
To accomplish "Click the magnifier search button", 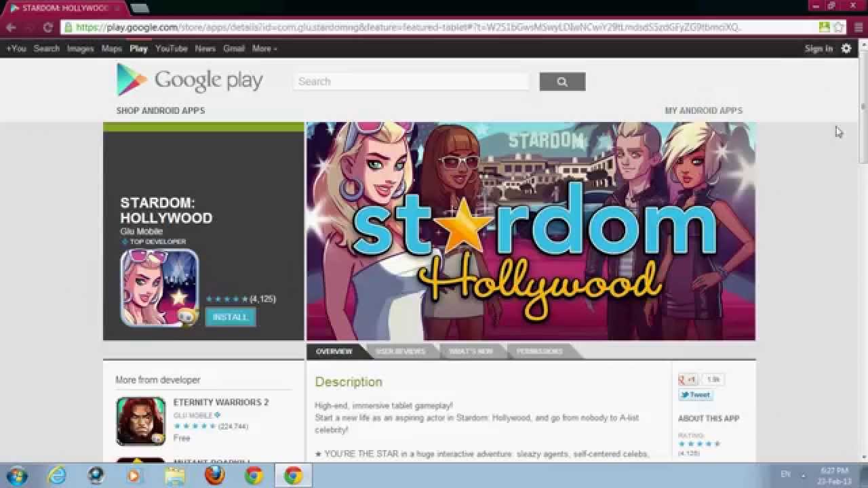I will coord(562,81).
